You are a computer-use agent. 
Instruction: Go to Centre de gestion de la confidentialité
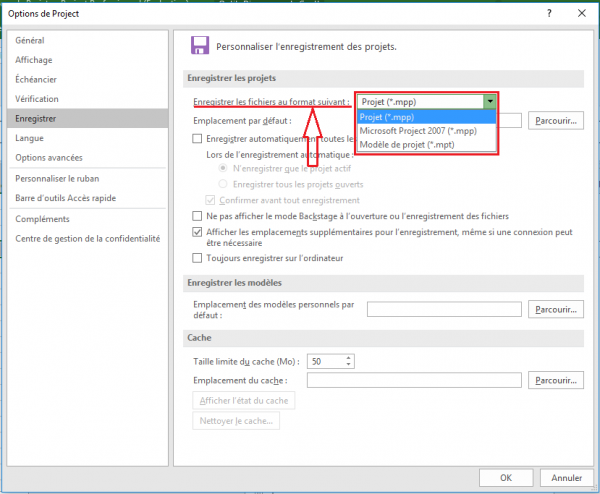point(87,239)
